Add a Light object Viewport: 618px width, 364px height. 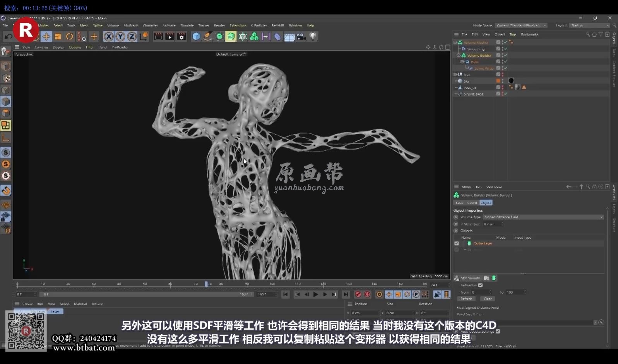pyautogui.click(x=313, y=36)
